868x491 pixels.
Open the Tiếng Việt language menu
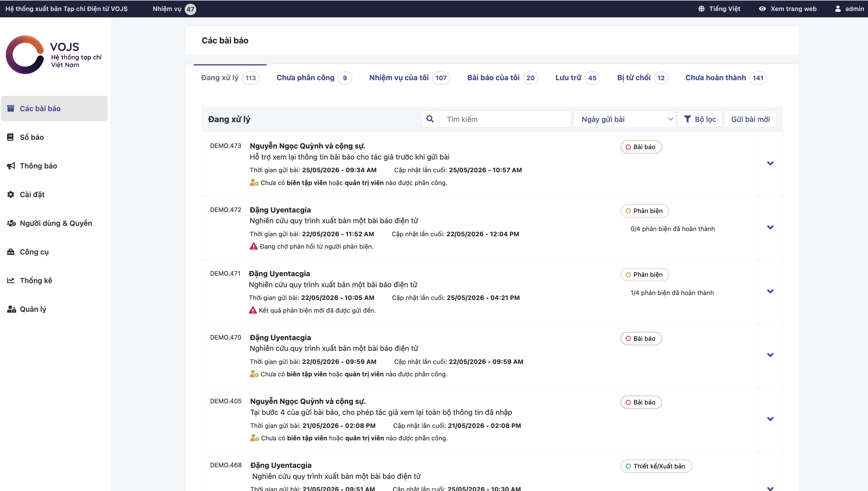(x=719, y=9)
